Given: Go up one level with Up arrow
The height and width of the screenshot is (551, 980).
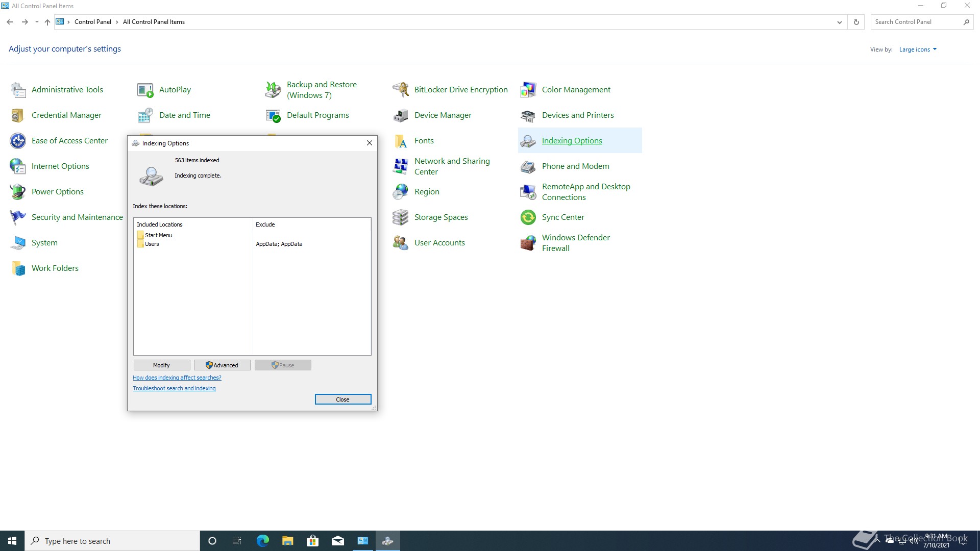Looking at the screenshot, I should pyautogui.click(x=47, y=22).
